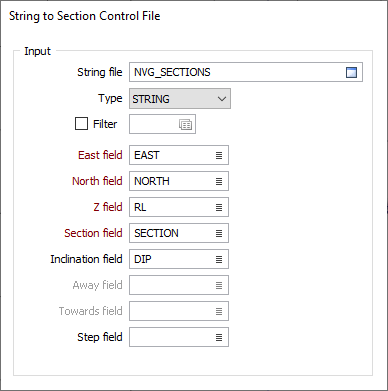
Task: Click the NORTH field input
Action: 179,181
